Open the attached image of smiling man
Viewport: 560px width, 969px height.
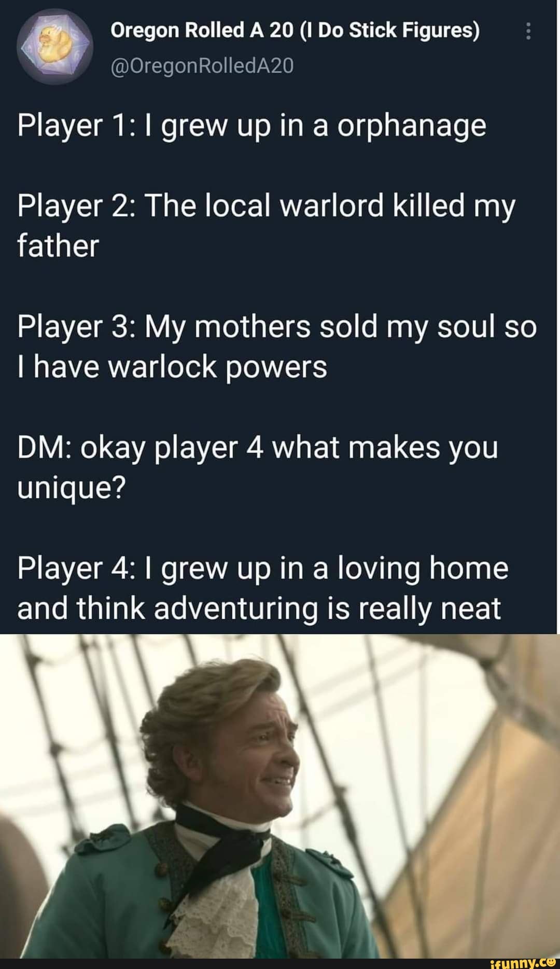pos(280,796)
